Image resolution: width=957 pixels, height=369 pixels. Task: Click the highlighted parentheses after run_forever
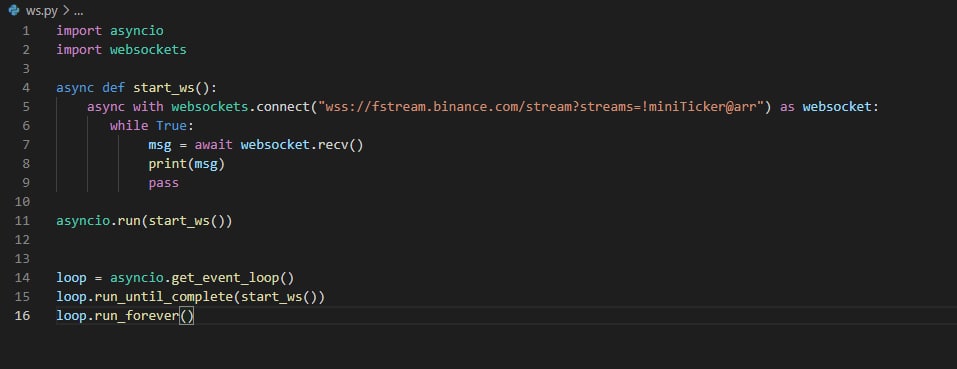[187, 316]
